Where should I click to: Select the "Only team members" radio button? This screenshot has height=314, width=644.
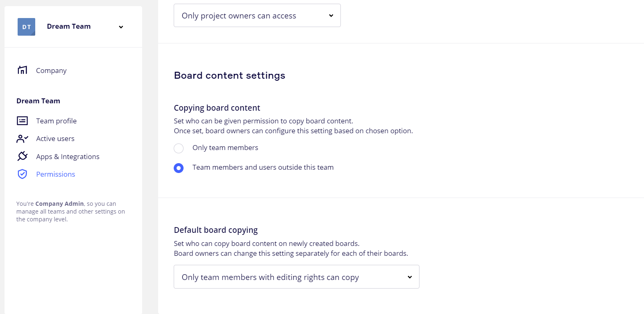[179, 148]
